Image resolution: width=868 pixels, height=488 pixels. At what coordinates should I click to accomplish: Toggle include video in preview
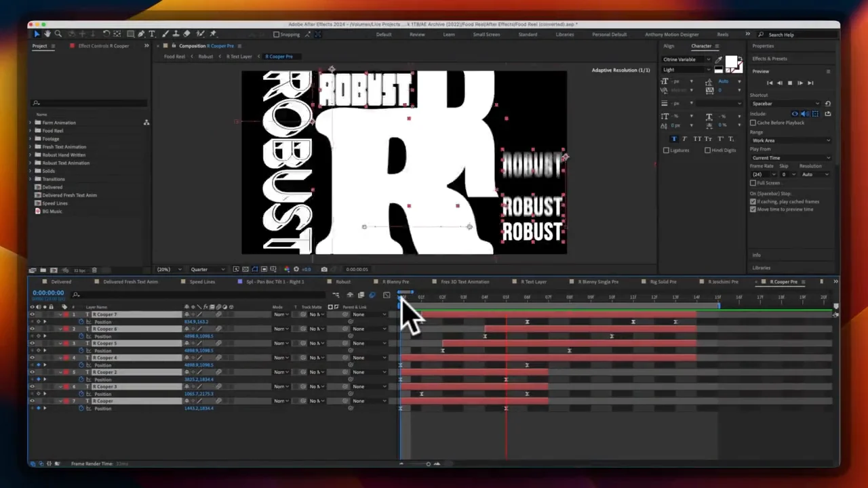795,114
